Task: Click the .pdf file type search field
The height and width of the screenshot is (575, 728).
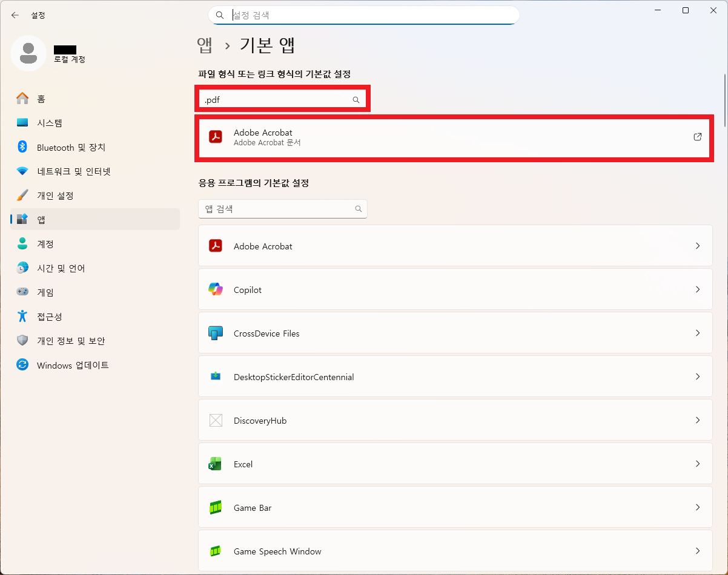Action: [x=282, y=100]
